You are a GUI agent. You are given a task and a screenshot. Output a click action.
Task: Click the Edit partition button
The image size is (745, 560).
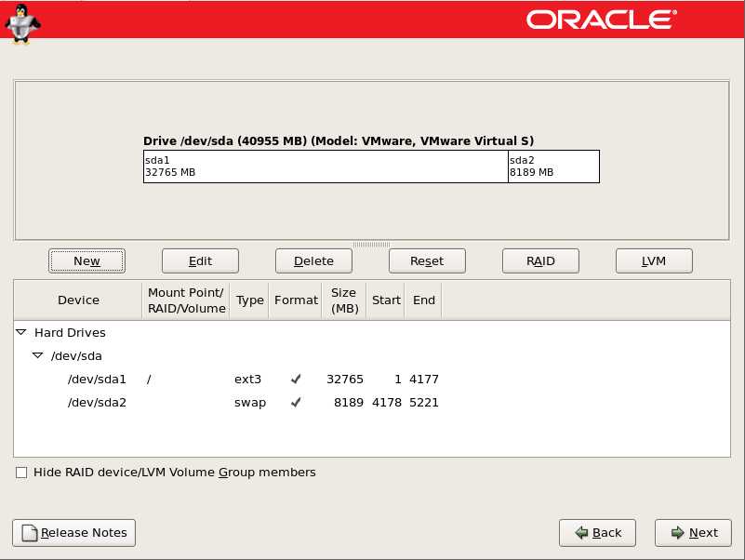coord(200,261)
